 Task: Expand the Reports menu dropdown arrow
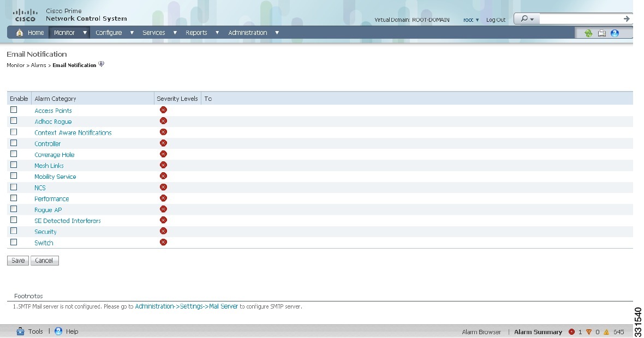tap(217, 33)
